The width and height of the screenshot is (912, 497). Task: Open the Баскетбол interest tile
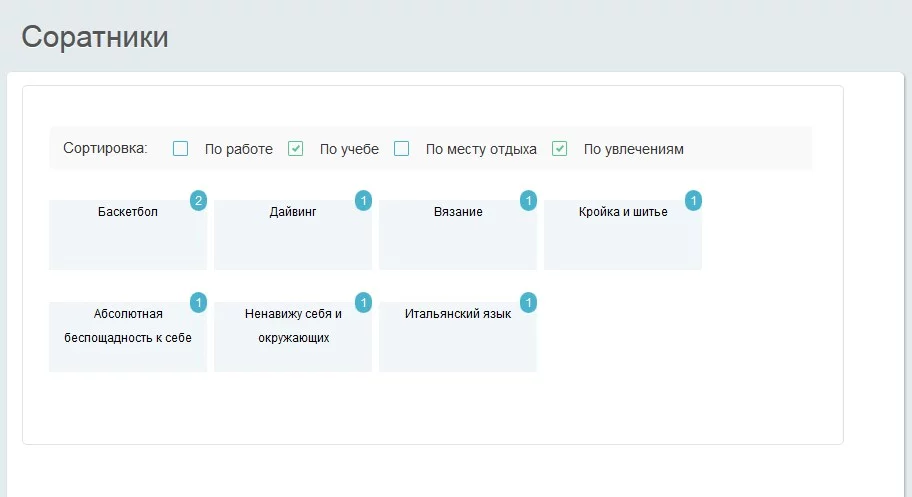128,236
